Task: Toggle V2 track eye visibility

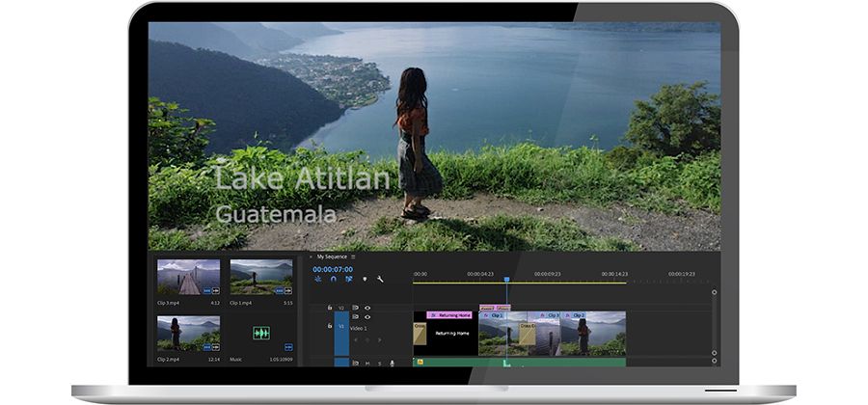Action: point(367,308)
